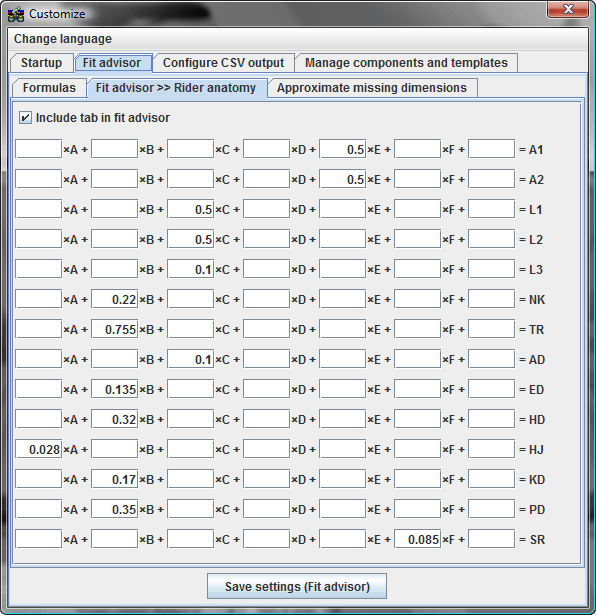The width and height of the screenshot is (596, 615).
Task: Click the ×C field in L2 row
Action: click(191, 239)
